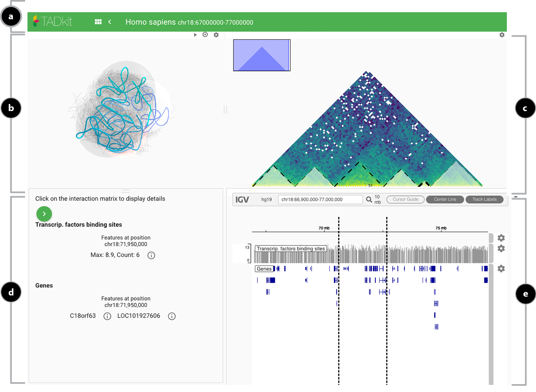
Task: Click the 3D chromatin model
Action: tap(122, 109)
